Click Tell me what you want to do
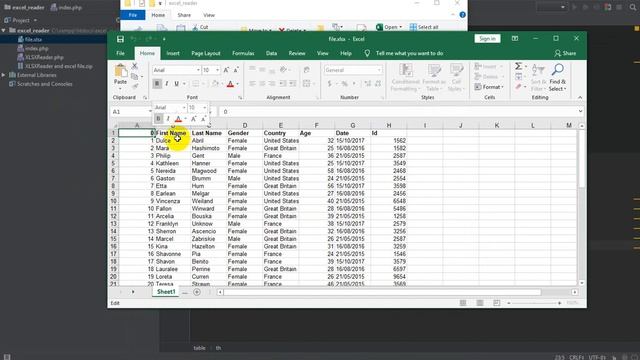The height and width of the screenshot is (360, 640). click(409, 53)
